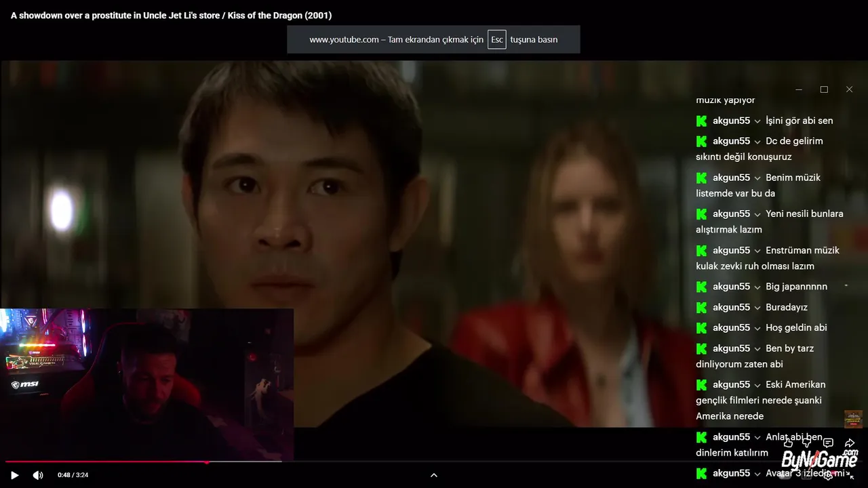The height and width of the screenshot is (488, 868).
Task: Open chevron next to 'Hoş geldin abi' message
Action: point(757,327)
